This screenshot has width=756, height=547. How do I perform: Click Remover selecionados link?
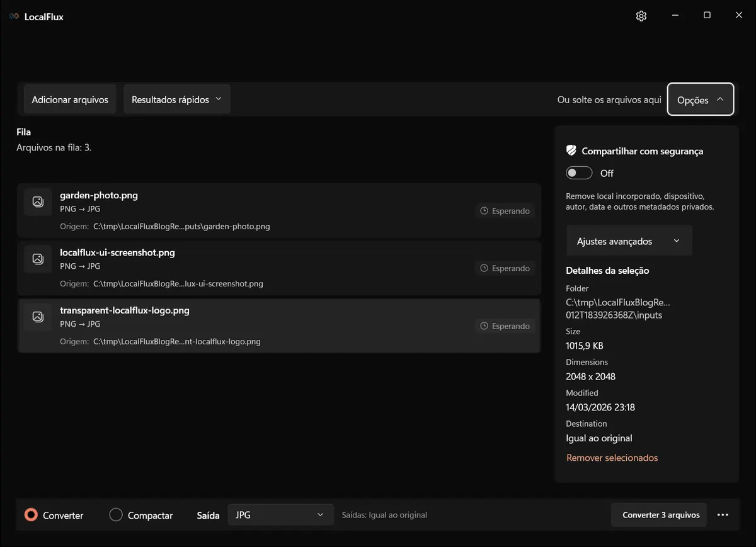tap(612, 458)
